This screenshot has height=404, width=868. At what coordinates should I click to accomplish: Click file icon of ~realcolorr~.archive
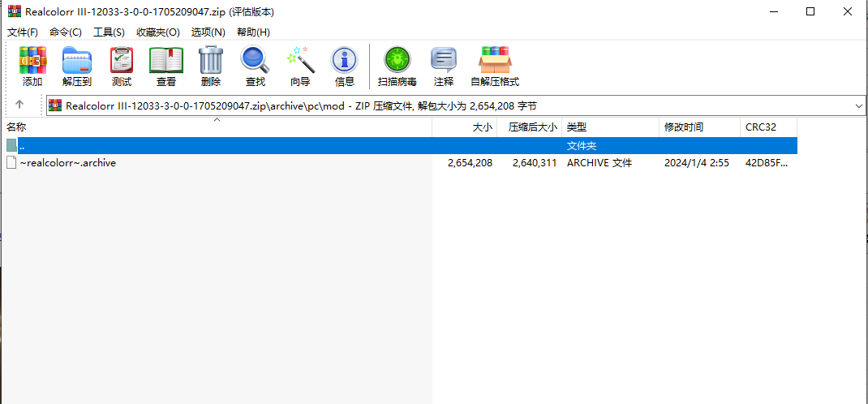point(11,163)
